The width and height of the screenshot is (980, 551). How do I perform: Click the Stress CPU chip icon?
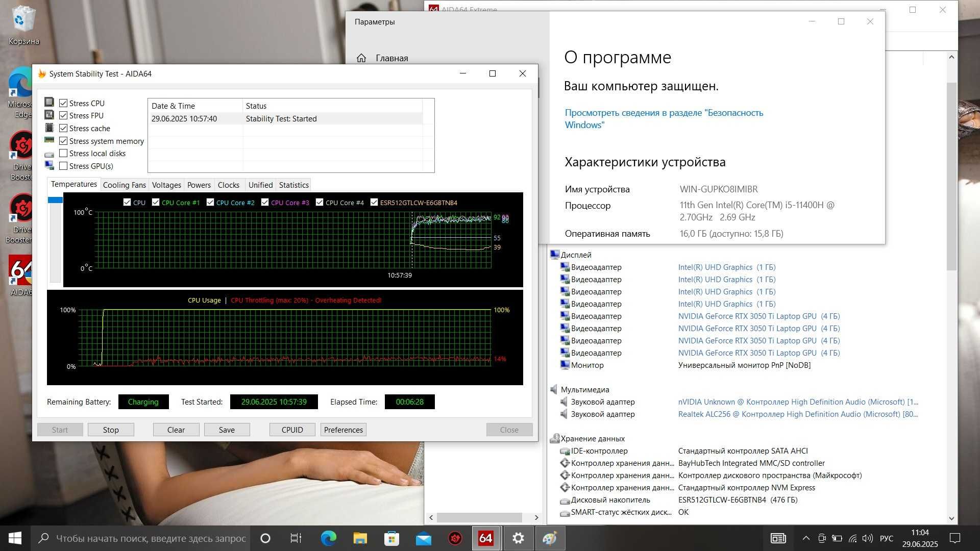49,102
